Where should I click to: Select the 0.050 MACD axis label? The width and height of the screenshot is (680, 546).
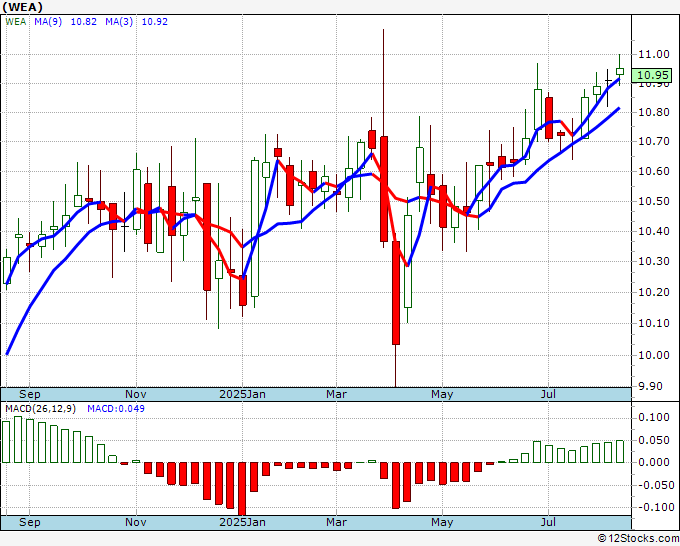(654, 440)
